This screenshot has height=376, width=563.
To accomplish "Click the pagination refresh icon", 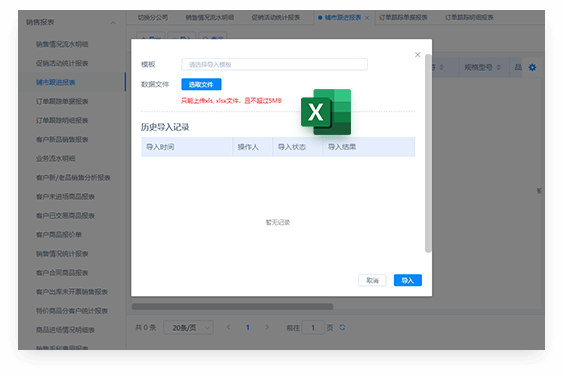I will (x=342, y=327).
